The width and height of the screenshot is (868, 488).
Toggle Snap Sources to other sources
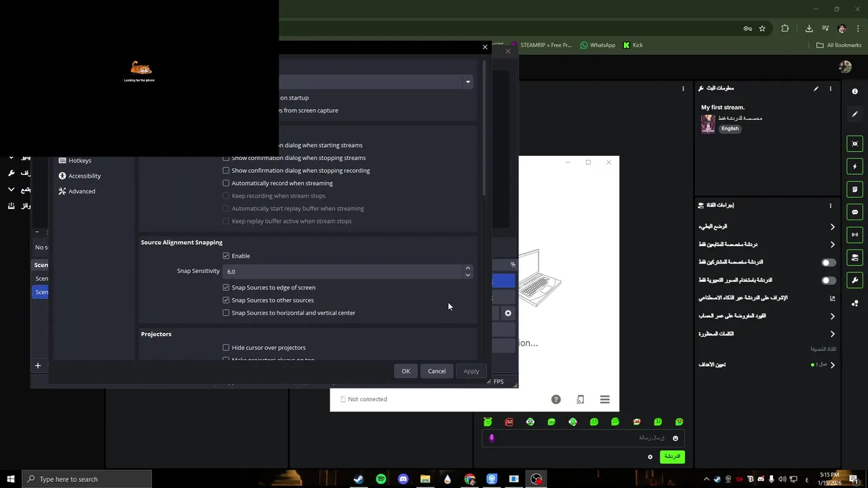click(x=269, y=300)
